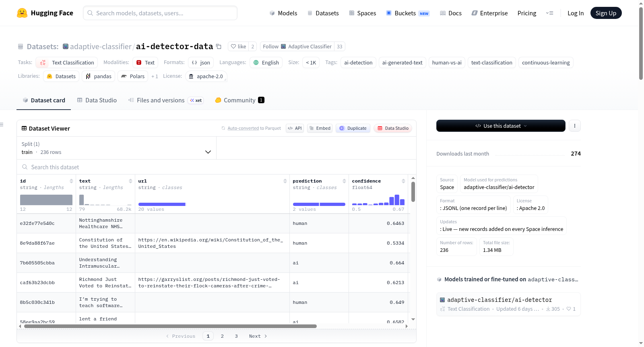The width and height of the screenshot is (644, 347).
Task: Duplicate this dataset
Action: 353,128
